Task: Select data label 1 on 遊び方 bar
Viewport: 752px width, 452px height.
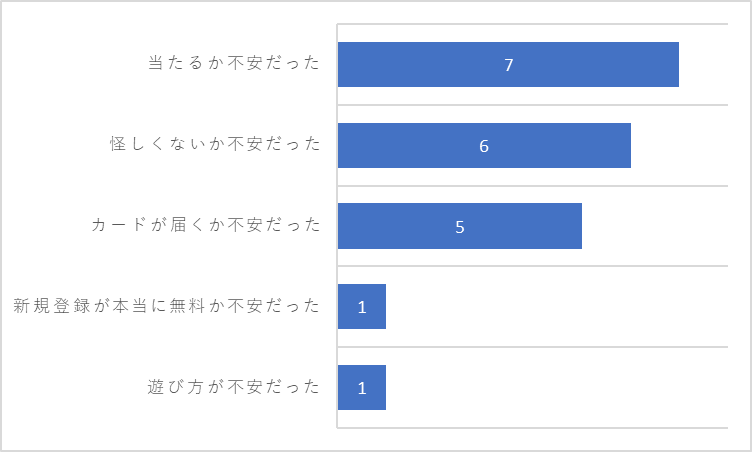Action: click(x=362, y=388)
